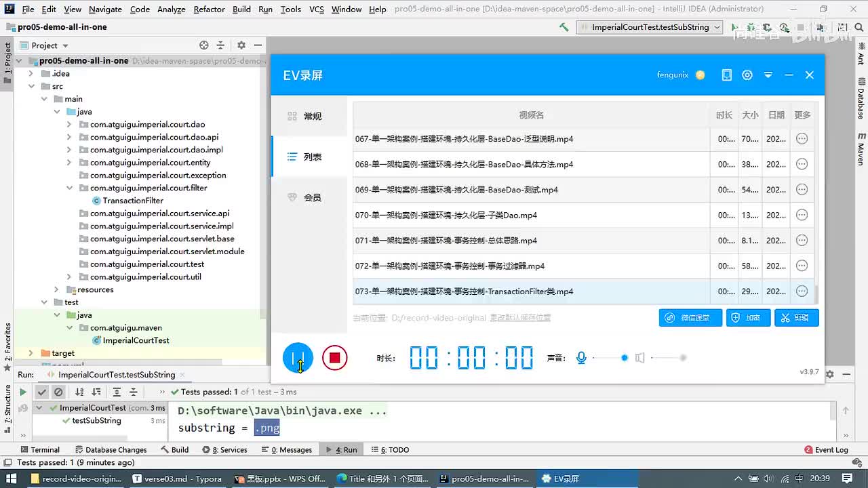Expand the com.atguigu.imperial.court.entity package
The image size is (868, 488).
coord(69,163)
